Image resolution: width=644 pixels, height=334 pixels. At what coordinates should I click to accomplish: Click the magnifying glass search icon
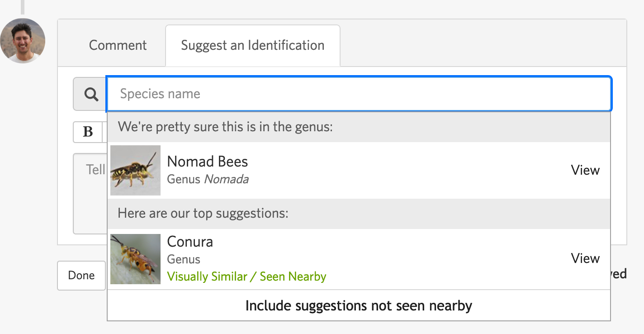pyautogui.click(x=91, y=94)
